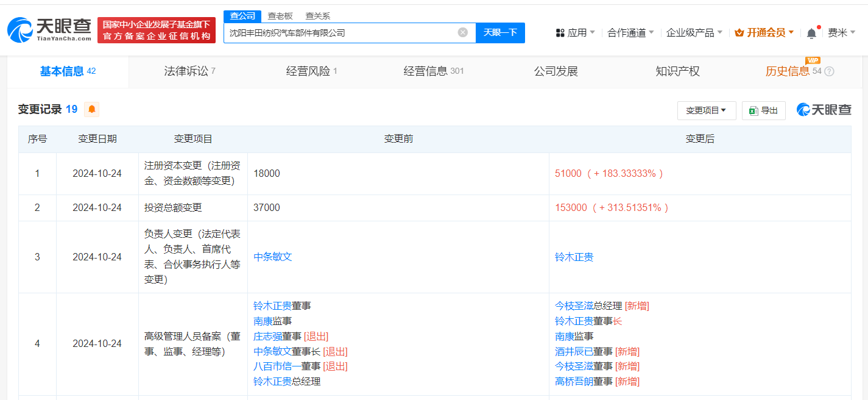868x400 pixels.
Task: Switch to the 经营风险 tab
Action: pyautogui.click(x=311, y=71)
